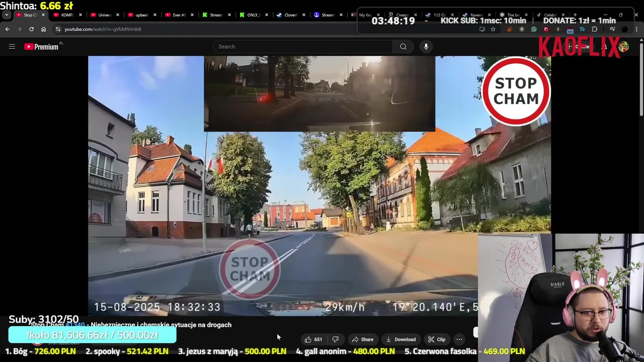
Task: Open the YouTube guide hamburger menu
Action: point(12,47)
